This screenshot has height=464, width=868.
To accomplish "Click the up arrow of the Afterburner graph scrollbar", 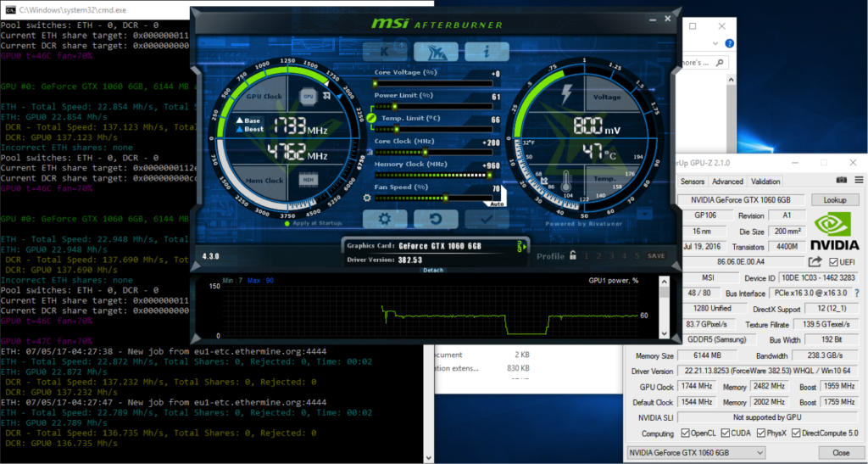I will pyautogui.click(x=665, y=282).
